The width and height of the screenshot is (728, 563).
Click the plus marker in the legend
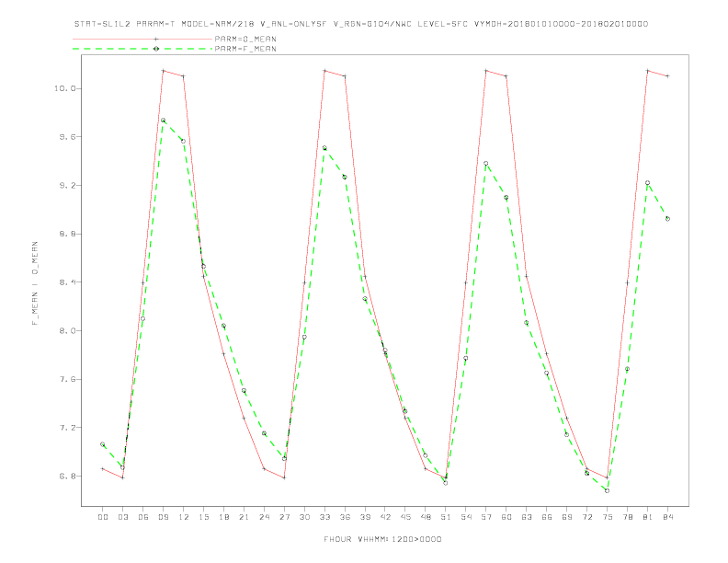pyautogui.click(x=156, y=39)
